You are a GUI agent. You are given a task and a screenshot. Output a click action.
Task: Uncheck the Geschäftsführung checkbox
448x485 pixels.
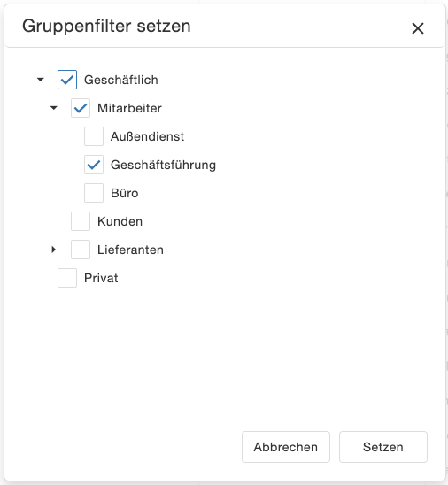point(94,165)
